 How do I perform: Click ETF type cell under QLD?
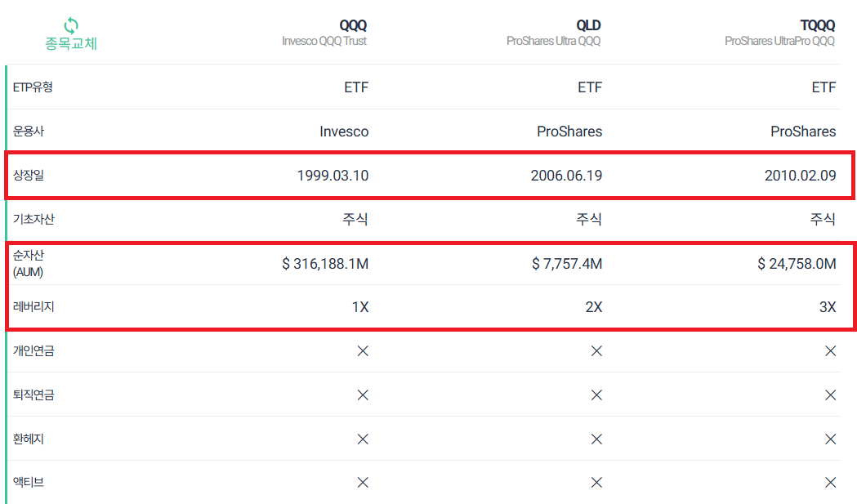tap(590, 87)
